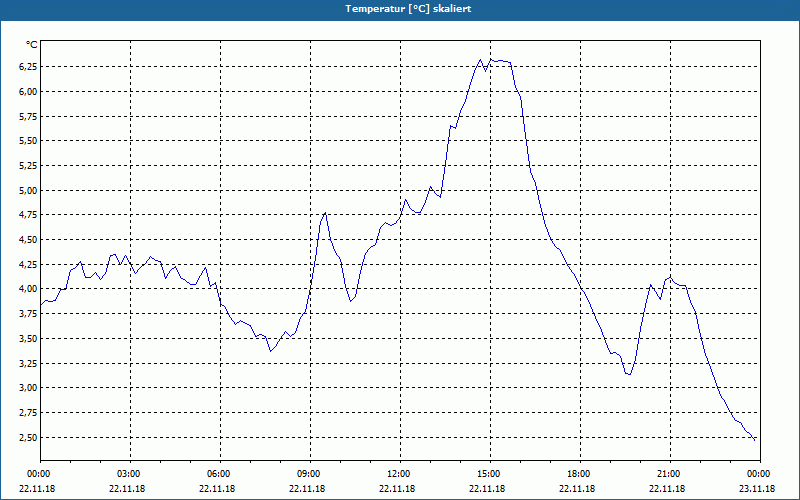Click the 00:00 label above 23.11.18

click(x=760, y=473)
